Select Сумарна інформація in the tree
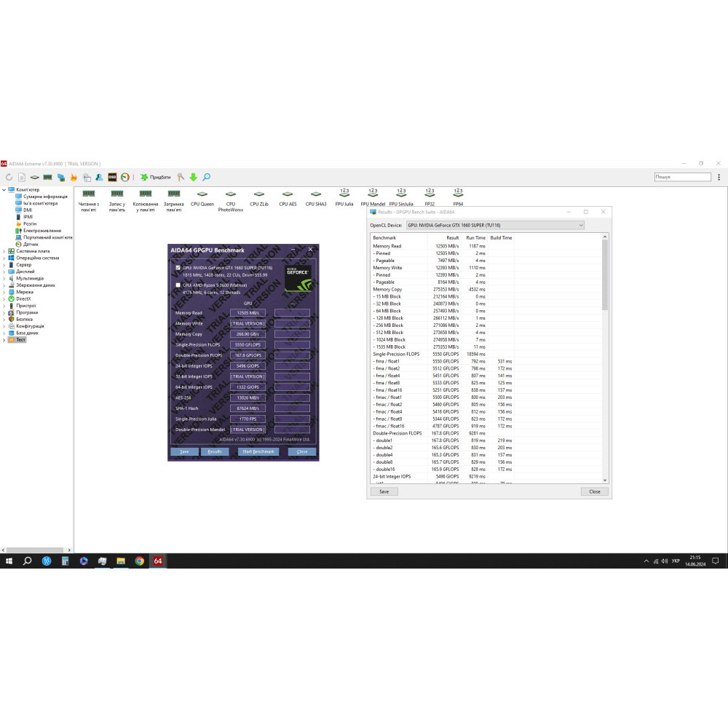728x728 pixels. (x=45, y=197)
